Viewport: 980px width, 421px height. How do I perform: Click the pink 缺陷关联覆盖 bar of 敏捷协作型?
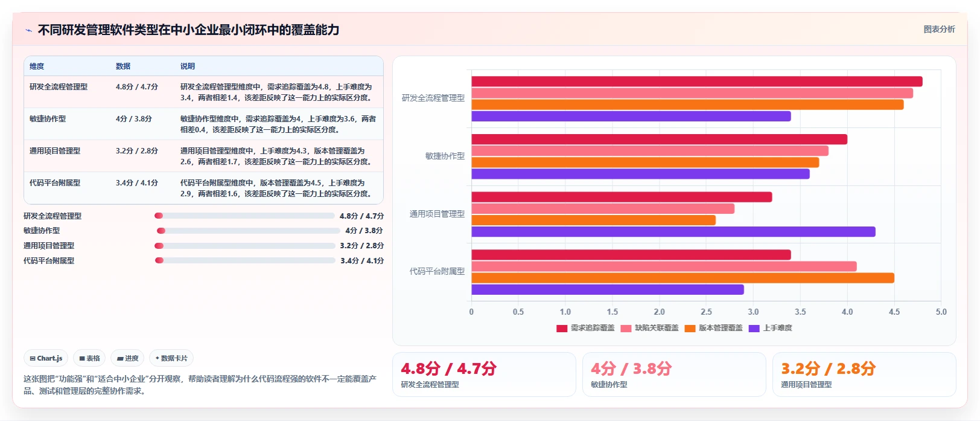point(650,151)
